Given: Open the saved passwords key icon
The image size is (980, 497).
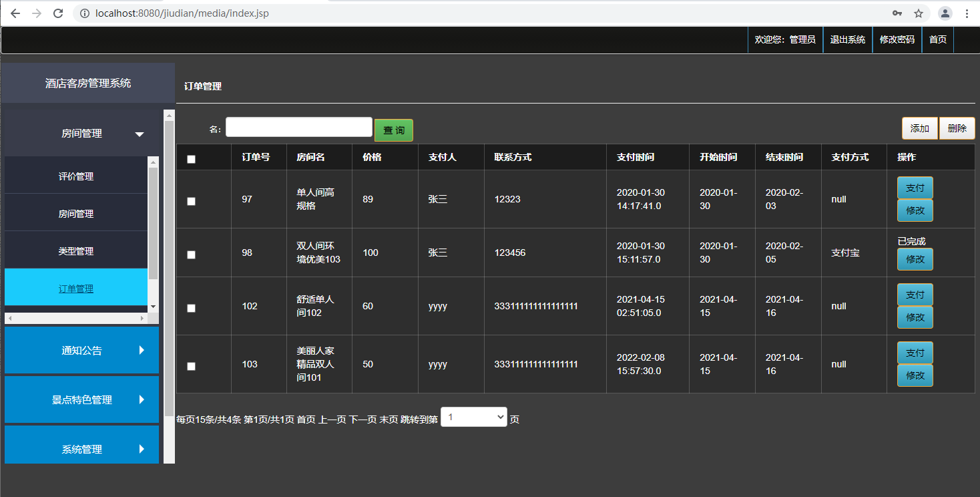Looking at the screenshot, I should [897, 13].
